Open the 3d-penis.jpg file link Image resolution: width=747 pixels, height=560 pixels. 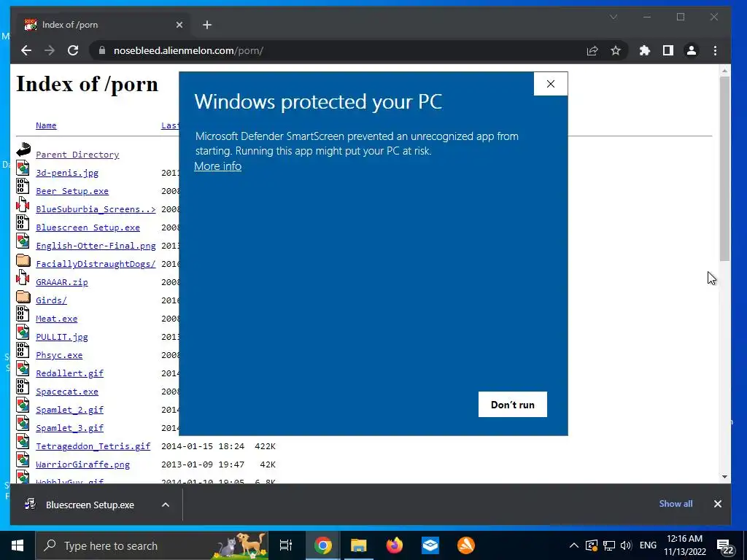click(x=67, y=173)
